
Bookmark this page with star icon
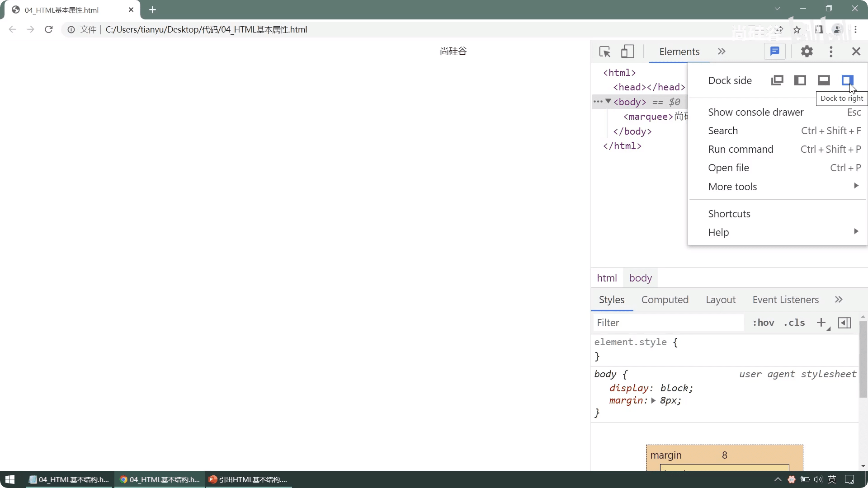797,30
